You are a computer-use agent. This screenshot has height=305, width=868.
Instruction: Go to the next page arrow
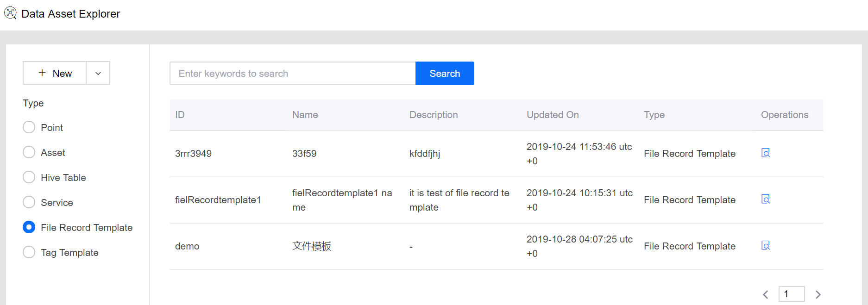[818, 294]
